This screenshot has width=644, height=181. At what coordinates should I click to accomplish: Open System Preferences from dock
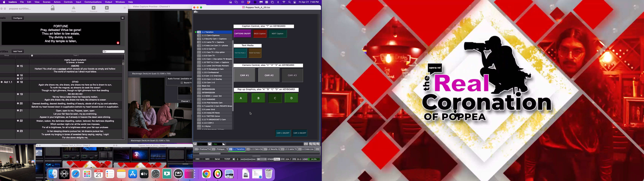coord(156,174)
